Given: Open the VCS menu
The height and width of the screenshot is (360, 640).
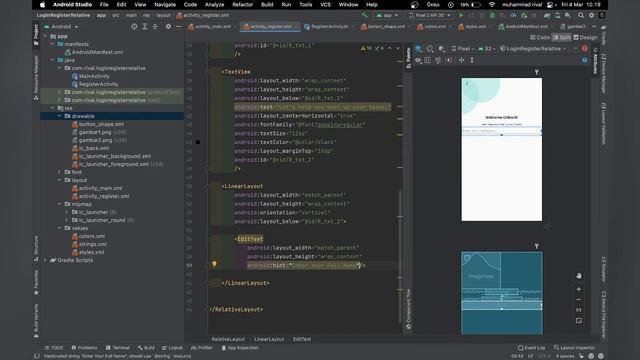Looking at the screenshot, I should point(325,4).
